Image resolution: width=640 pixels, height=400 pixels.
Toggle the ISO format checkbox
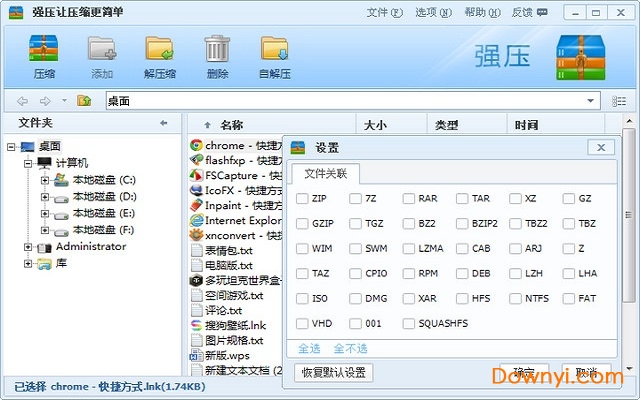tap(302, 298)
